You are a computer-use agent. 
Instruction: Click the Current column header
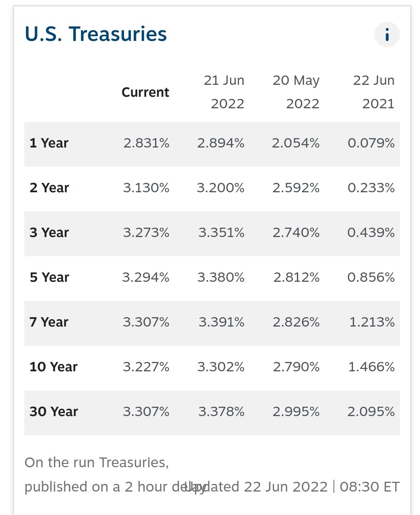click(145, 92)
